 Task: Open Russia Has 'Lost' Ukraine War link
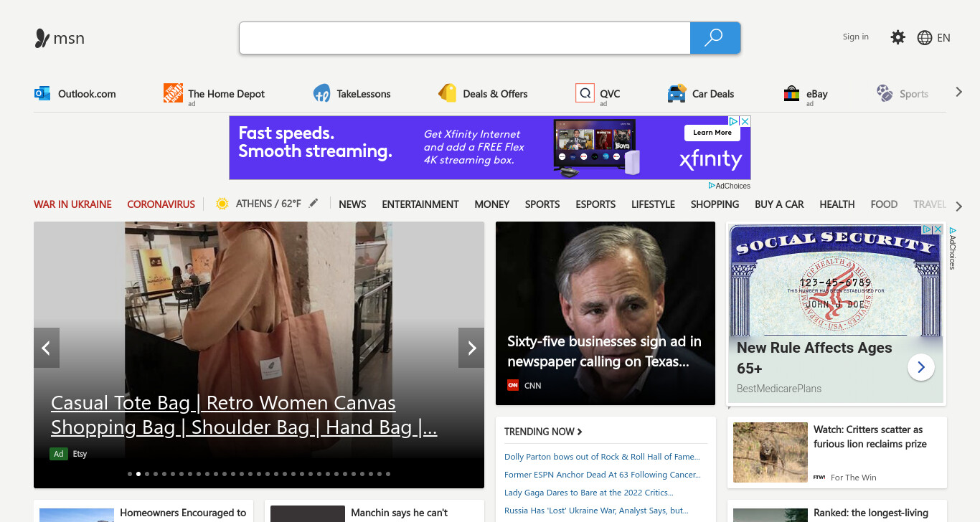pos(596,511)
